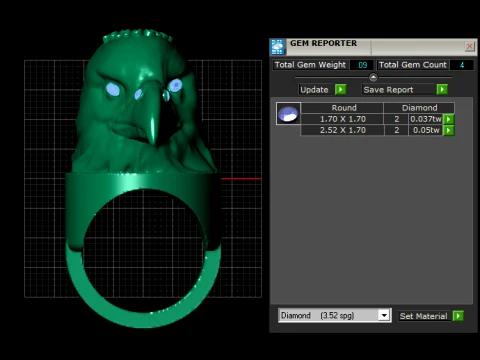This screenshot has height=360, width=480.
Task: Click the Set Material button label
Action: point(423,316)
